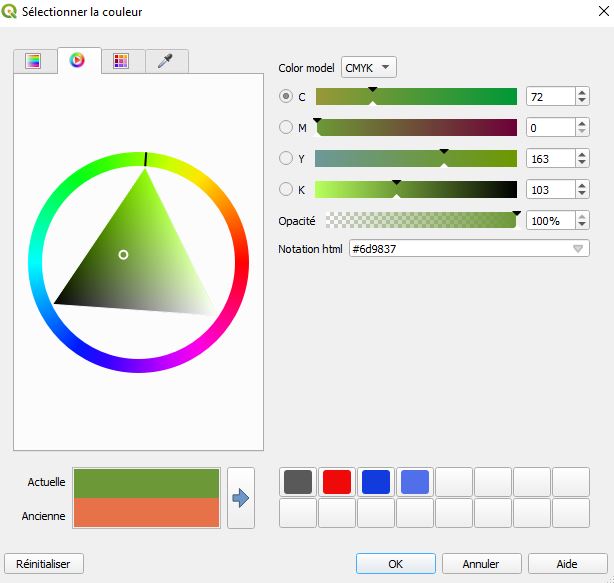
Task: Open the Color model CMYK dropdown
Action: 369,67
